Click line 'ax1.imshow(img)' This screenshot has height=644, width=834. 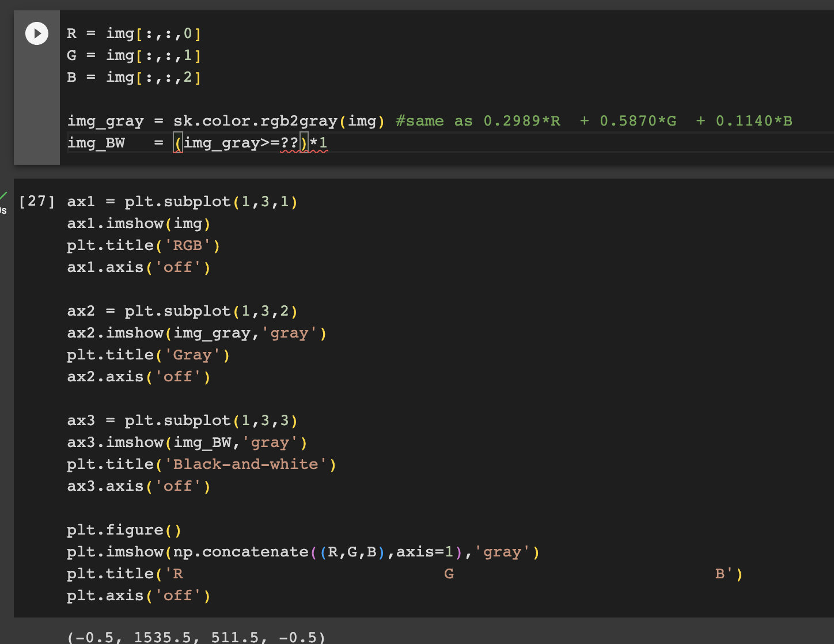pyautogui.click(x=139, y=223)
